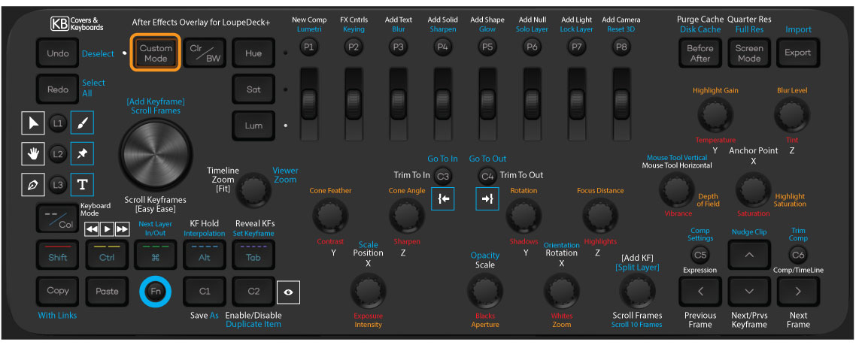Click the C1 Save key

(205, 291)
